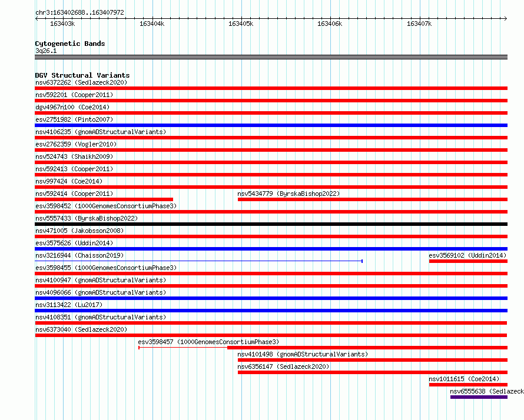The width and height of the screenshot is (524, 420).
Task: Click the 3q26.1 band label
Action: 46,51
